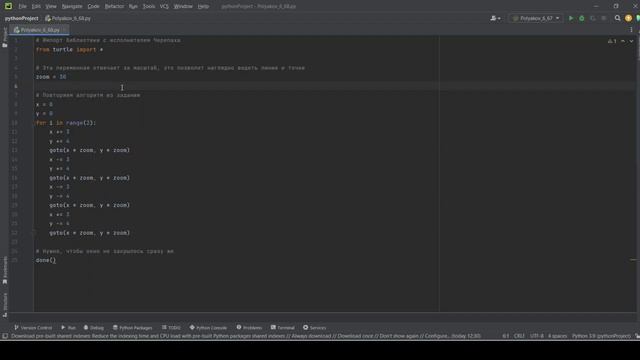This screenshot has height=360, width=640.
Task: Place cursor on 'from turtle import *' line
Action: tap(69, 49)
